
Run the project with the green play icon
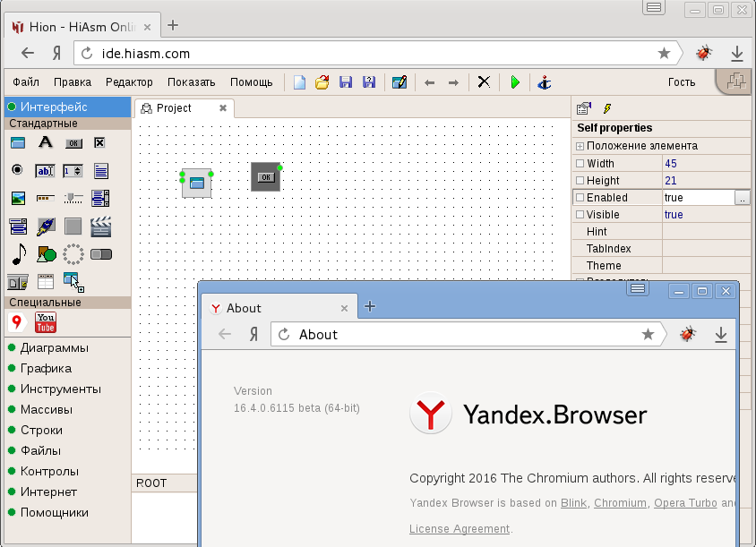tap(515, 82)
